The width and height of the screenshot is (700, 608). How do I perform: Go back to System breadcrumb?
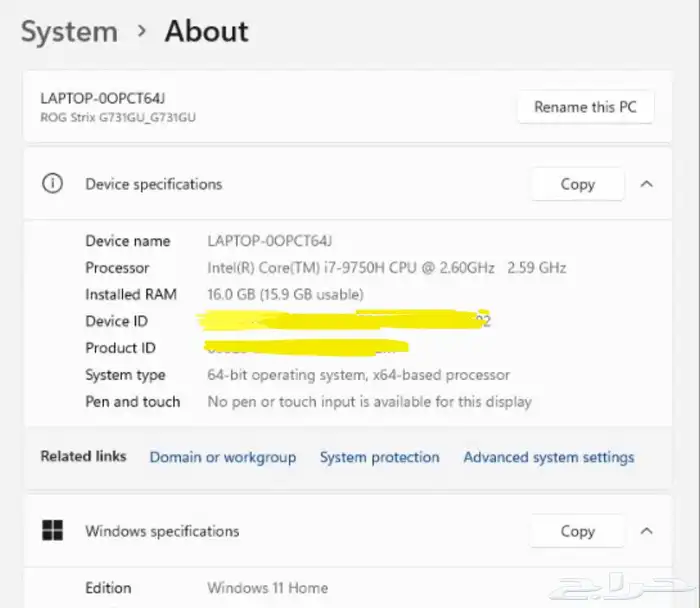pyautogui.click(x=70, y=32)
